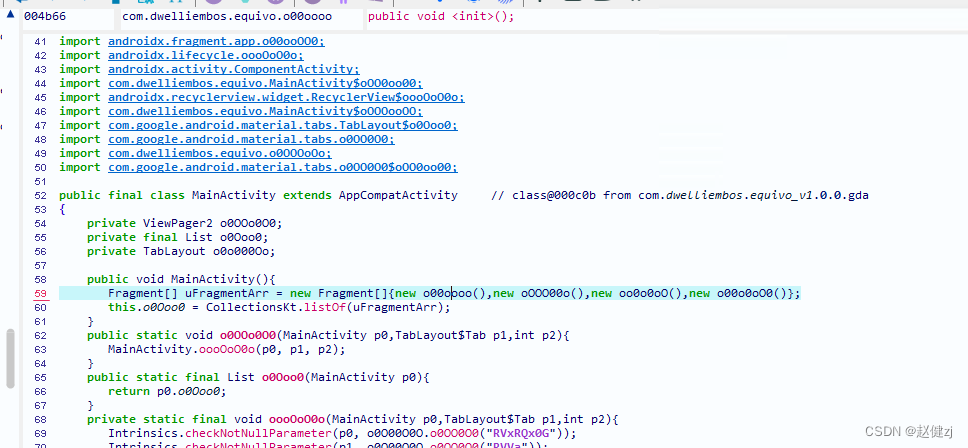This screenshot has height=448, width=968.
Task: Click method name ooo0o00o on line 68
Action: (297, 420)
